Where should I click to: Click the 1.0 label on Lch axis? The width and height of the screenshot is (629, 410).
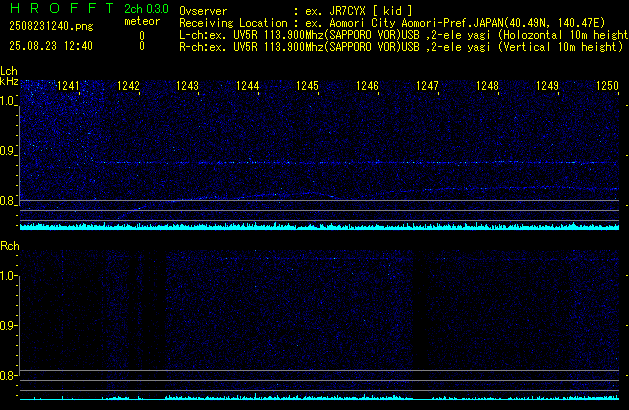7,101
